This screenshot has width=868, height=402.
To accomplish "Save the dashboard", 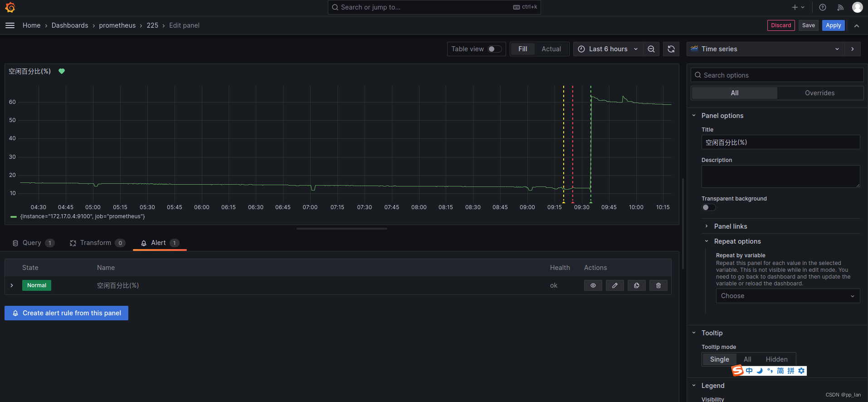I will coord(809,25).
